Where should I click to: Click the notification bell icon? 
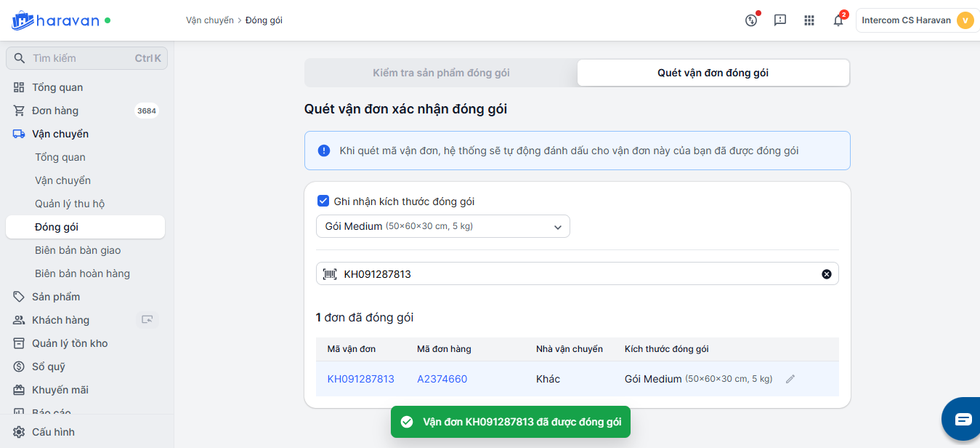click(838, 20)
